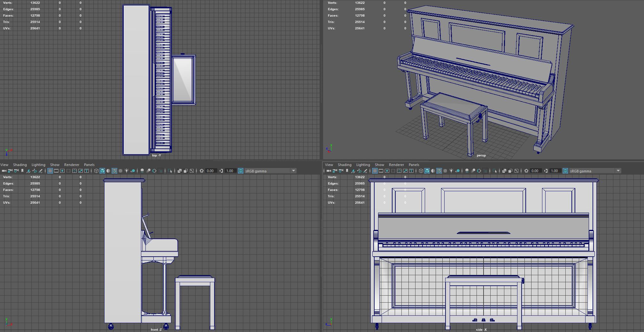
Task: Open Lighting menu in front panel
Action: pyautogui.click(x=38, y=165)
